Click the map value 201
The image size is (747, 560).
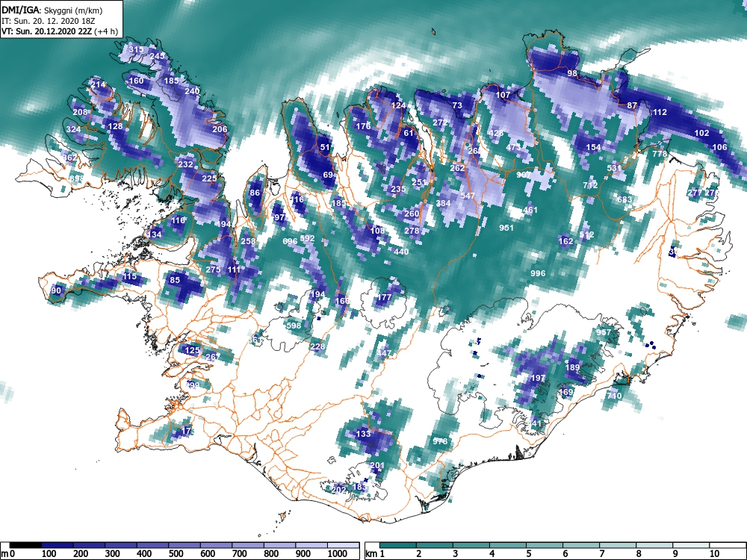tap(376, 464)
